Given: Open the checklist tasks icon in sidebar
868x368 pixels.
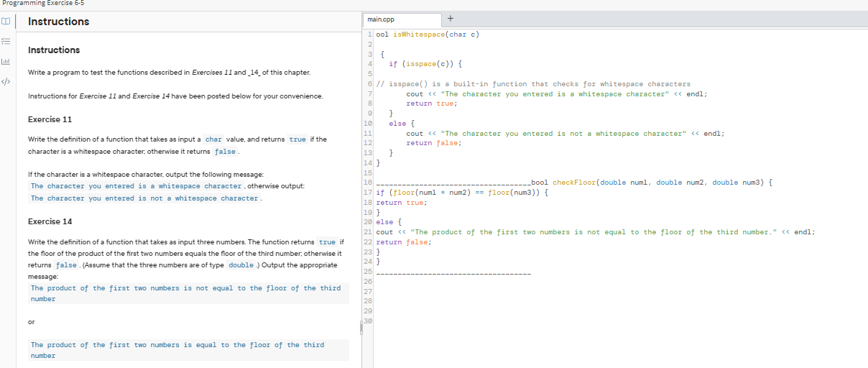Looking at the screenshot, I should (x=7, y=41).
